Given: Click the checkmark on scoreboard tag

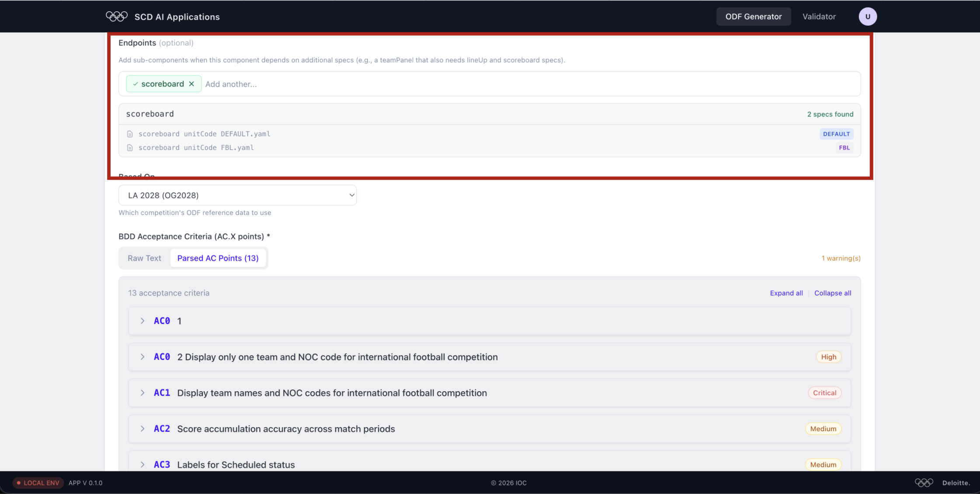Looking at the screenshot, I should [136, 84].
